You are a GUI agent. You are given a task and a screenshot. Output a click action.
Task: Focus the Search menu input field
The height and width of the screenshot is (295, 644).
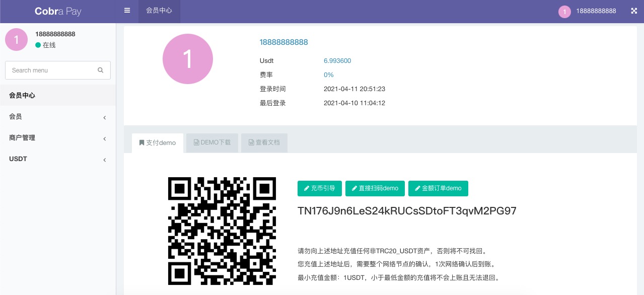58,70
